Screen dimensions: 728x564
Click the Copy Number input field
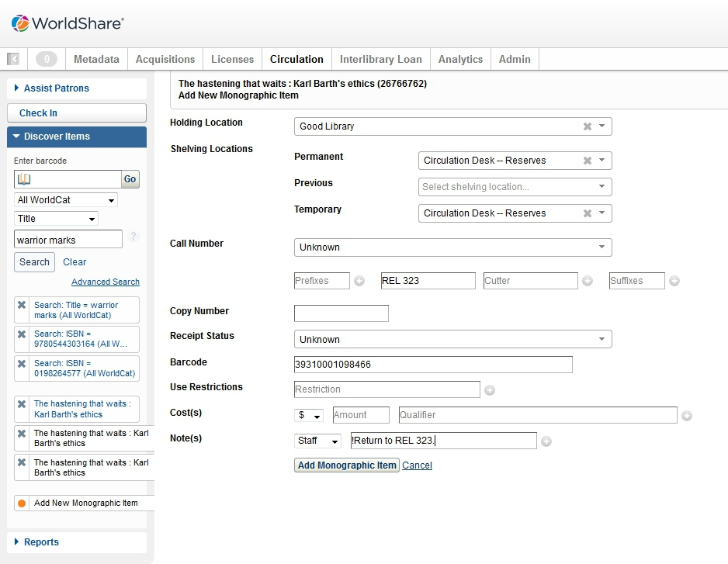[x=341, y=313]
